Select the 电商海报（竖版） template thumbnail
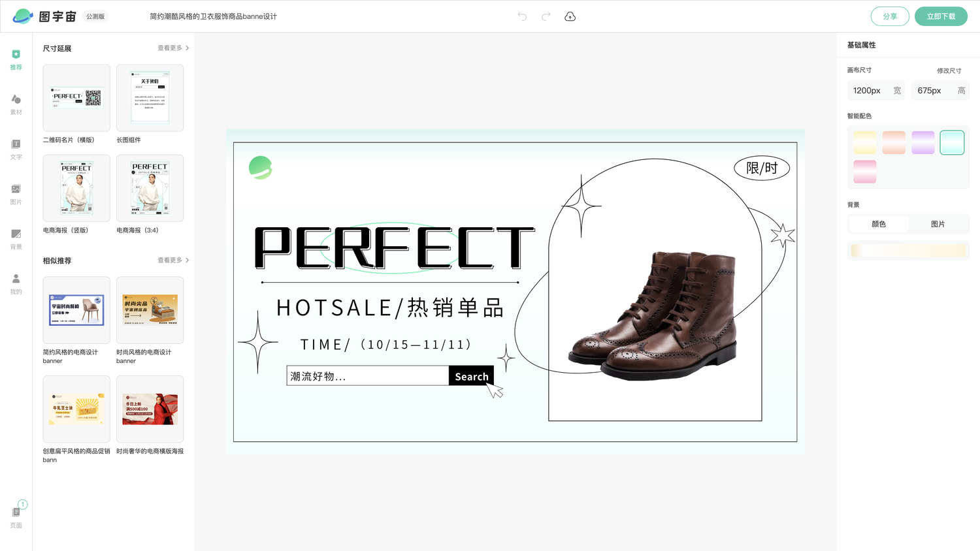 click(x=76, y=188)
